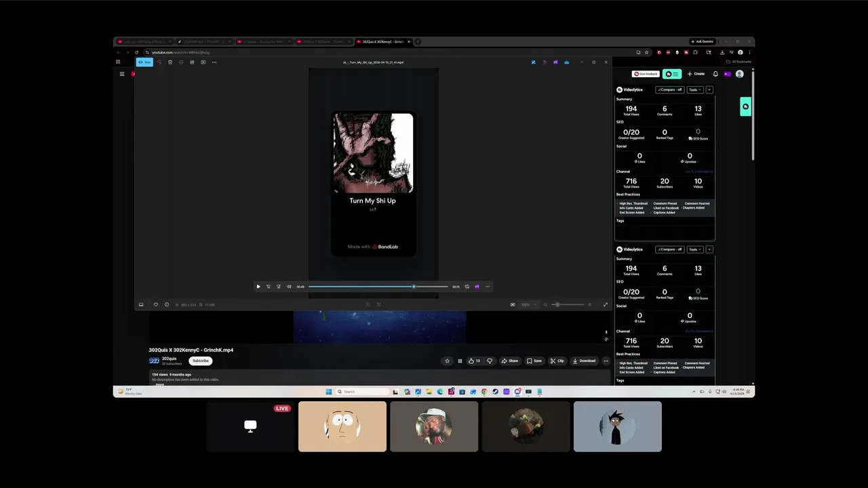Image resolution: width=868 pixels, height=488 pixels.
Task: Click the taskbar Search box
Action: pyautogui.click(x=363, y=392)
